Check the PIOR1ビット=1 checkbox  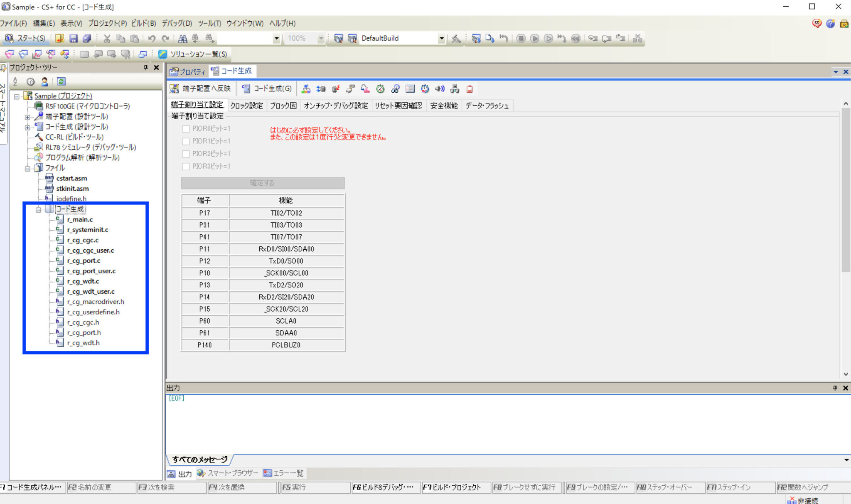tap(186, 141)
